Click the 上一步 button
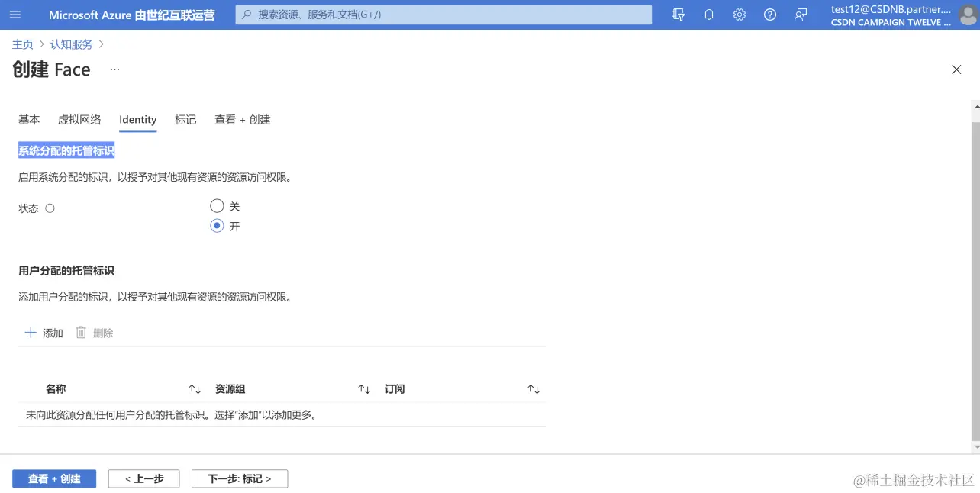Image resolution: width=980 pixels, height=493 pixels. click(x=144, y=478)
